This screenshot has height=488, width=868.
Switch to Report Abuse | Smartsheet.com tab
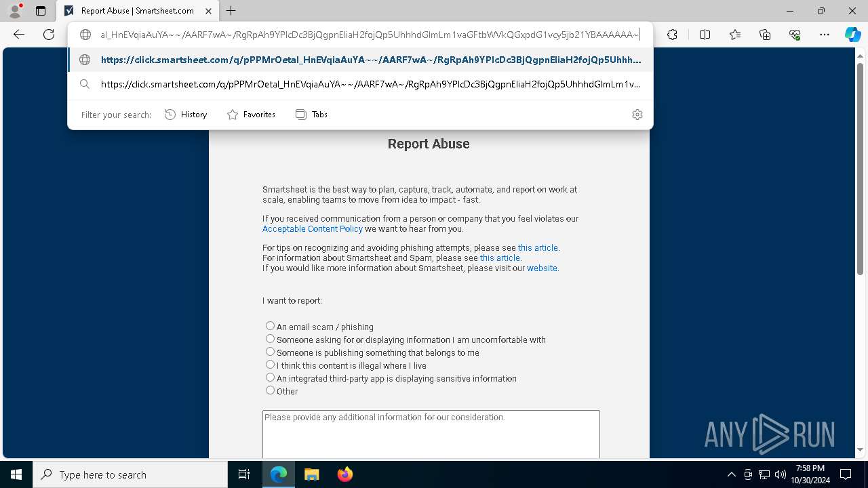(138, 11)
